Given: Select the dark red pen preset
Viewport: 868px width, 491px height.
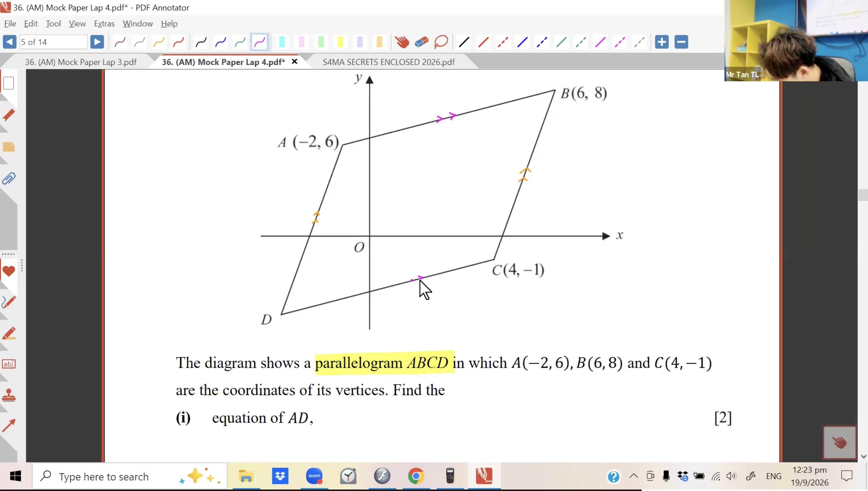Looking at the screenshot, I should click(120, 42).
